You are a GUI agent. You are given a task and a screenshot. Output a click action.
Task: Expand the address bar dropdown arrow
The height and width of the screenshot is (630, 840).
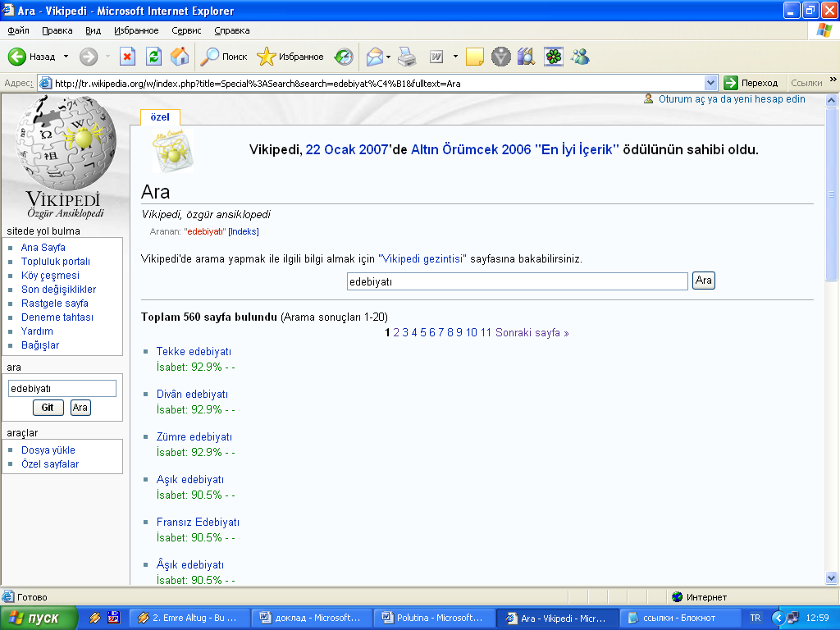point(711,83)
